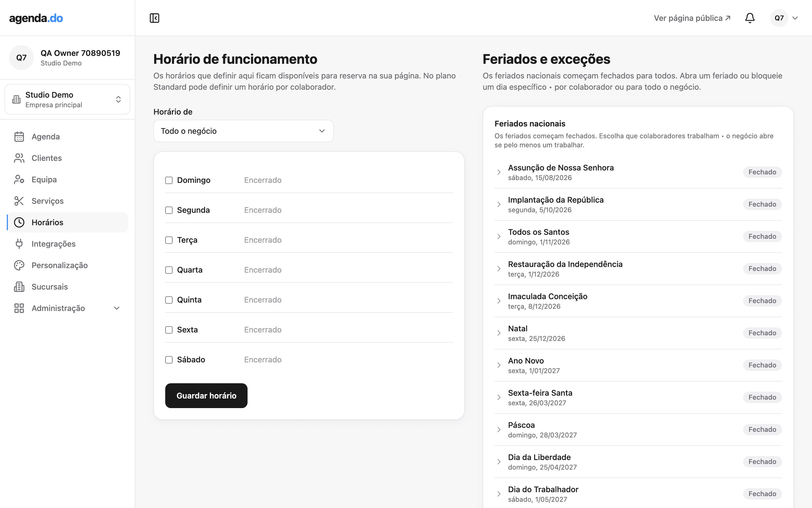Enable the Segunda checkbox
812x508 pixels.
pyautogui.click(x=169, y=210)
